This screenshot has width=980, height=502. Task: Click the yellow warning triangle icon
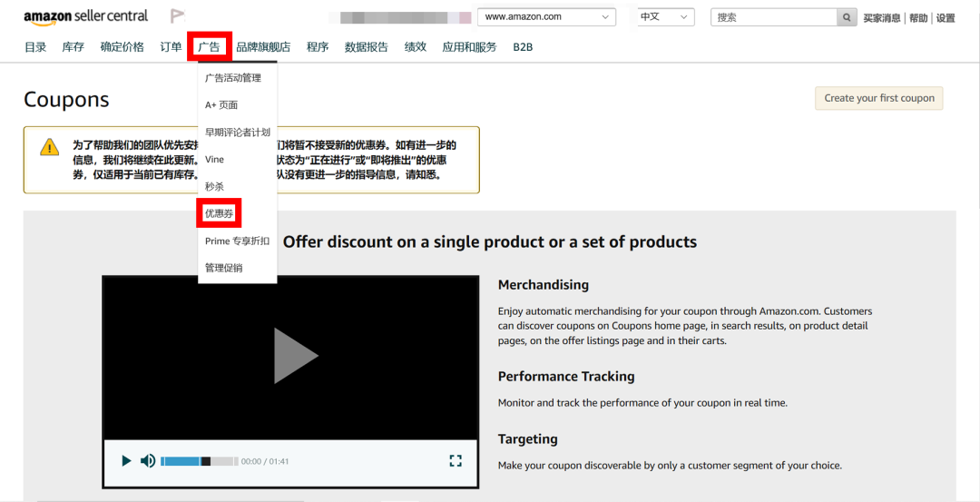(49, 147)
